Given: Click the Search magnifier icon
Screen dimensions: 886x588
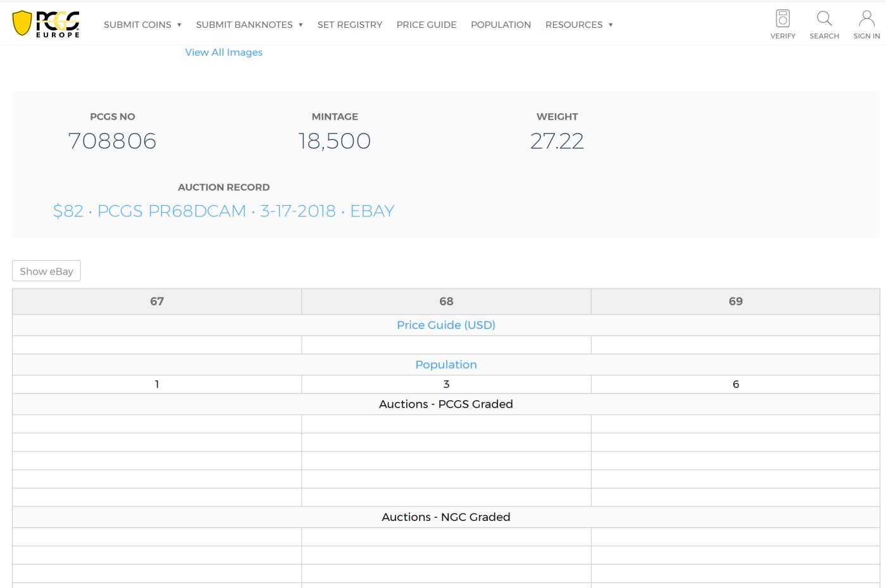Looking at the screenshot, I should (x=824, y=19).
